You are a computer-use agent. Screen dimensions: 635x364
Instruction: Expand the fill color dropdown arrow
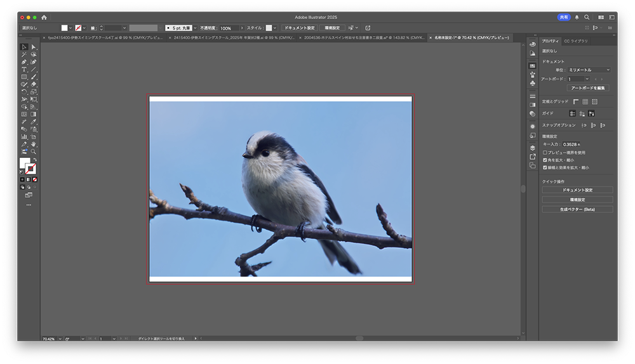(x=70, y=28)
